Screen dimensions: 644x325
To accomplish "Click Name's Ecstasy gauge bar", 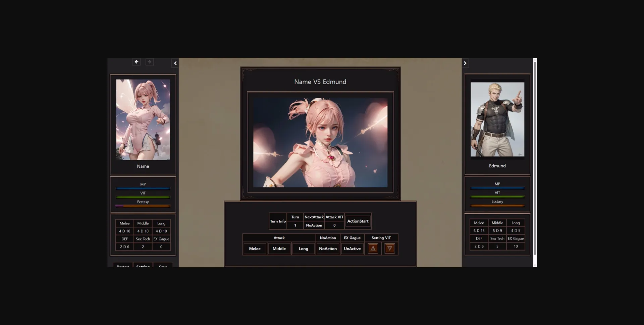I will [x=143, y=206].
